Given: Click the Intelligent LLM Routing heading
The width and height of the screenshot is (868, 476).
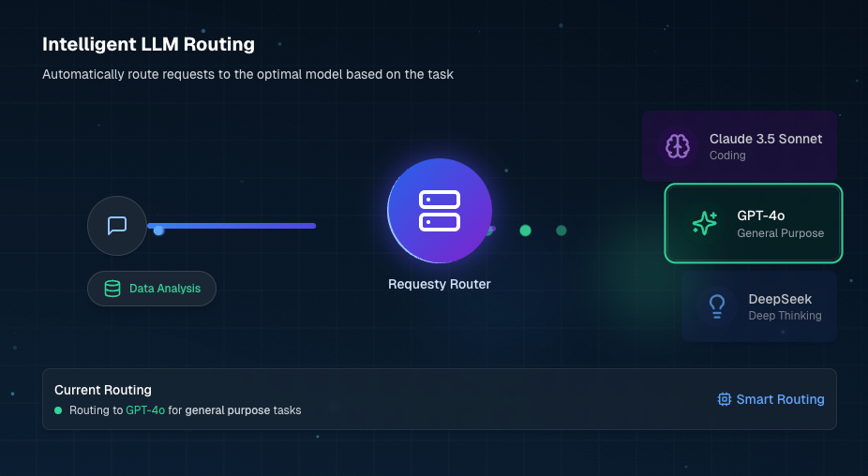Looking at the screenshot, I should click(x=148, y=44).
